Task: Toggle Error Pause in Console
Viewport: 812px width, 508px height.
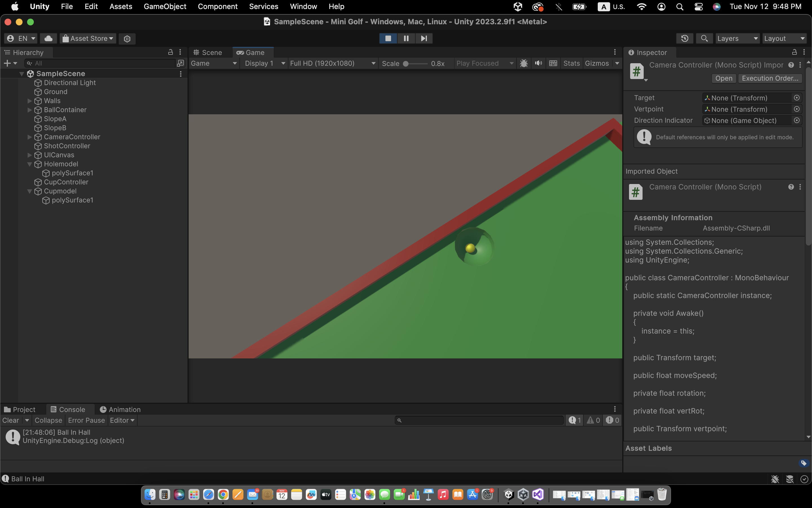Action: 86,420
